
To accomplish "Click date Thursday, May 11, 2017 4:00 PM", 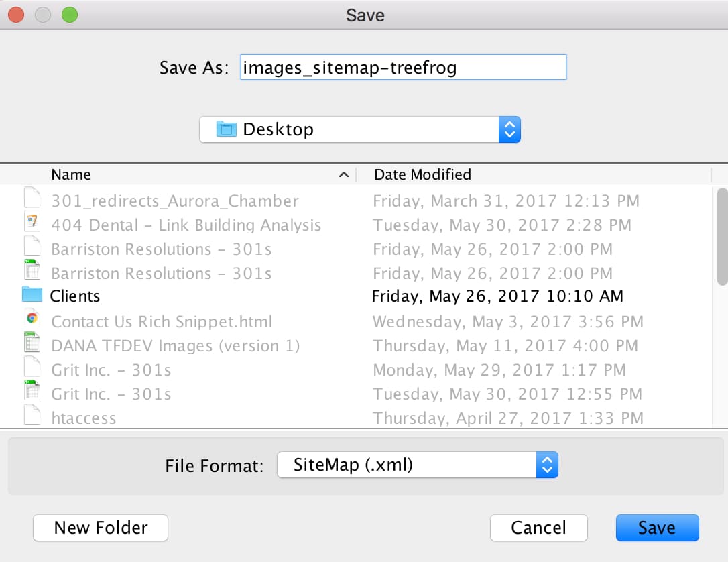I will click(x=505, y=346).
